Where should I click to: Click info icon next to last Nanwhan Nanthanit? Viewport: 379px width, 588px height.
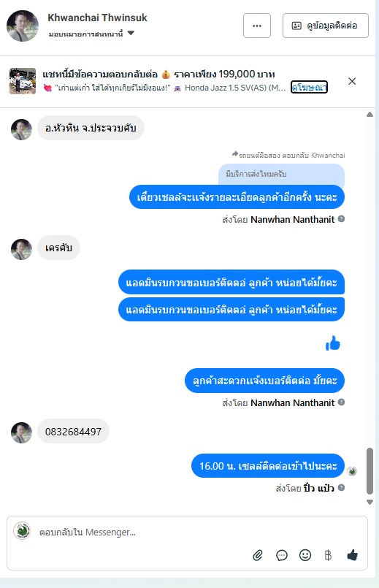coord(341,402)
